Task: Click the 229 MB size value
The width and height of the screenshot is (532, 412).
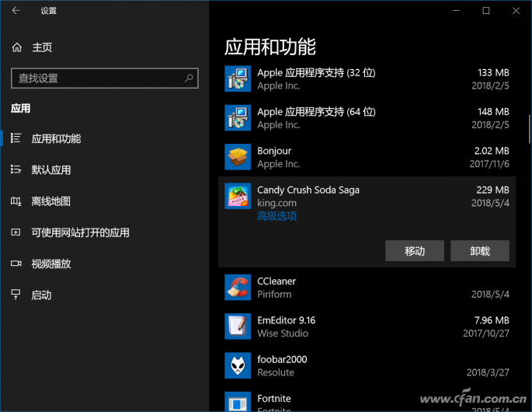Action: (492, 190)
